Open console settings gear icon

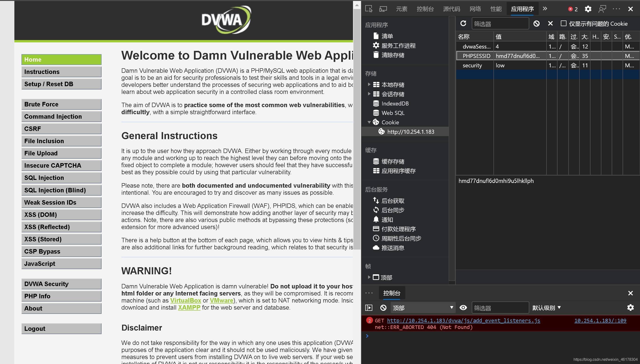point(631,308)
